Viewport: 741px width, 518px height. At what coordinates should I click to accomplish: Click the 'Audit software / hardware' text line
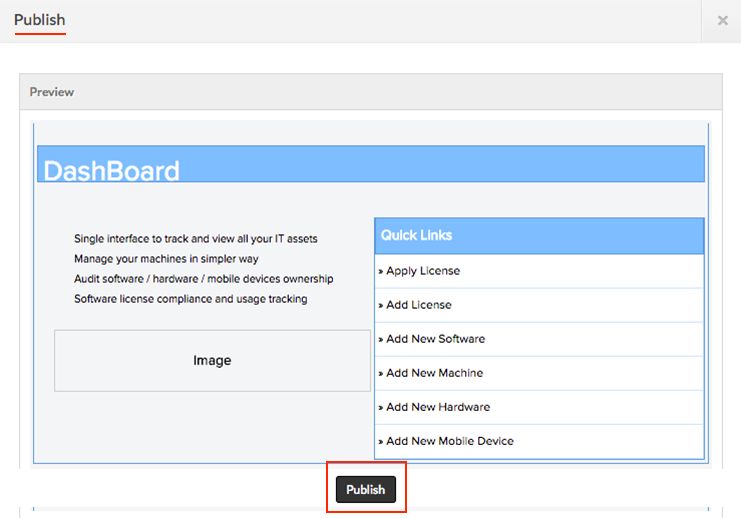[203, 279]
